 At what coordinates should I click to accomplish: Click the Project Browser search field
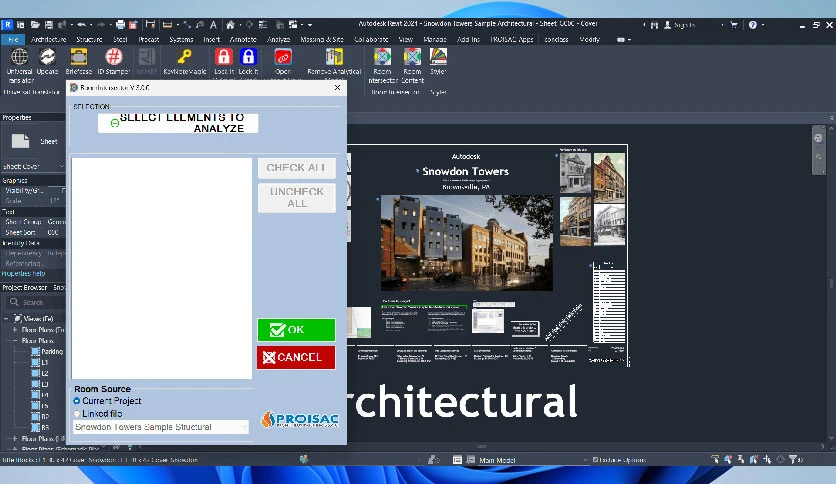35,302
